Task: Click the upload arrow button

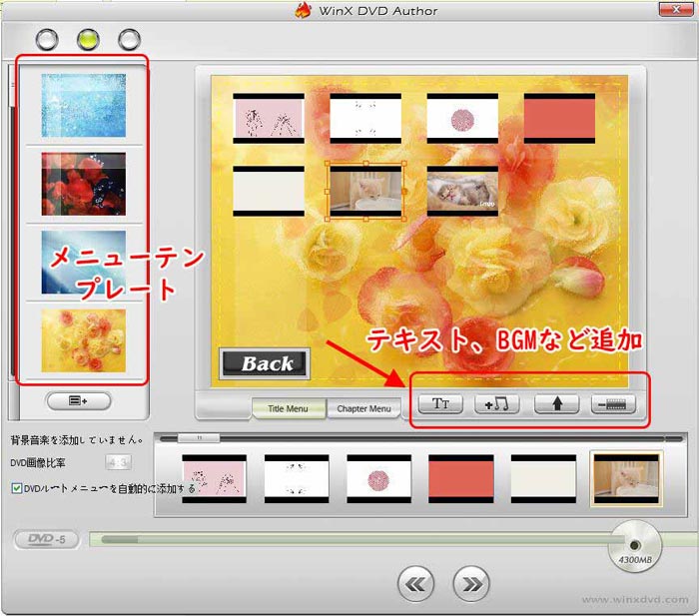Action: (x=557, y=404)
